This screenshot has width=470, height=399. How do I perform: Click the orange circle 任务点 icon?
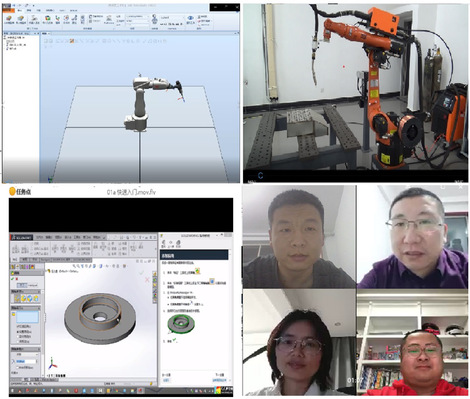point(12,191)
